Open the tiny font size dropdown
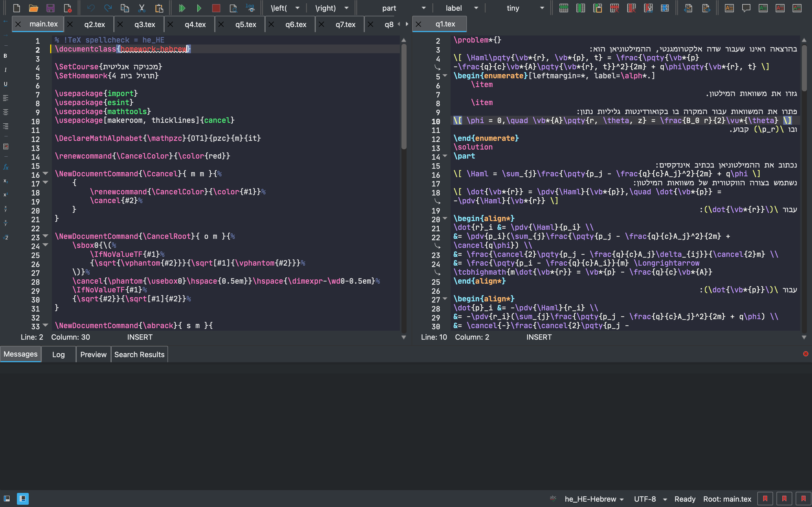The width and height of the screenshot is (812, 507). tap(542, 8)
